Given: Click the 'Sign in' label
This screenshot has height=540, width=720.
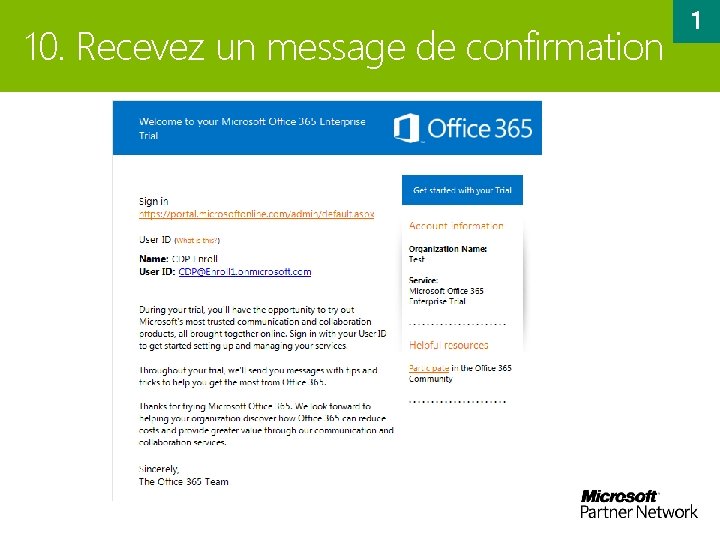Looking at the screenshot, I should click(x=153, y=201).
